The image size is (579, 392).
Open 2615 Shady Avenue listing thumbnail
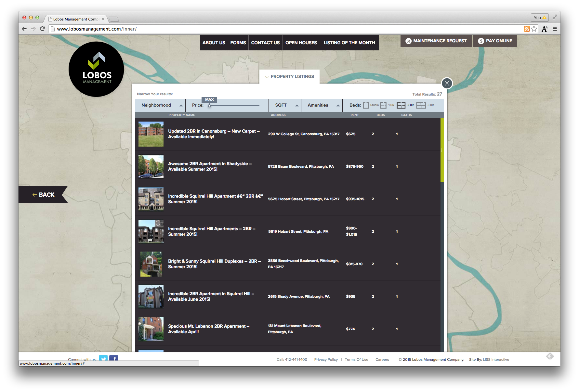151,296
